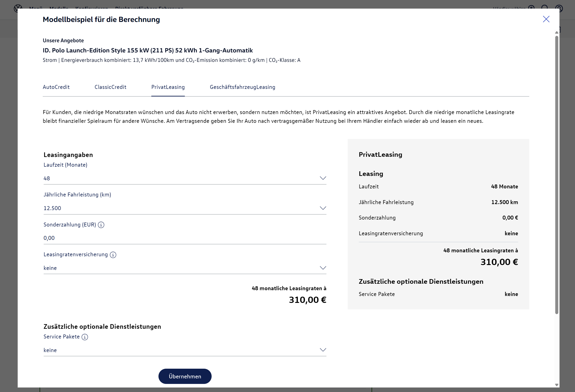This screenshot has height=392, width=575.
Task: Open the Leasingratenversicherung dropdown arrow
Action: (323, 268)
